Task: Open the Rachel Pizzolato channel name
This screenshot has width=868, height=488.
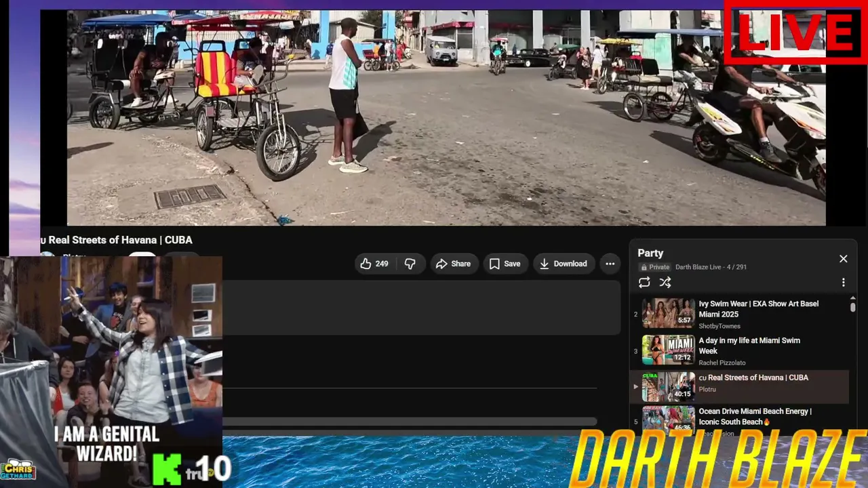Action: pyautogui.click(x=722, y=363)
